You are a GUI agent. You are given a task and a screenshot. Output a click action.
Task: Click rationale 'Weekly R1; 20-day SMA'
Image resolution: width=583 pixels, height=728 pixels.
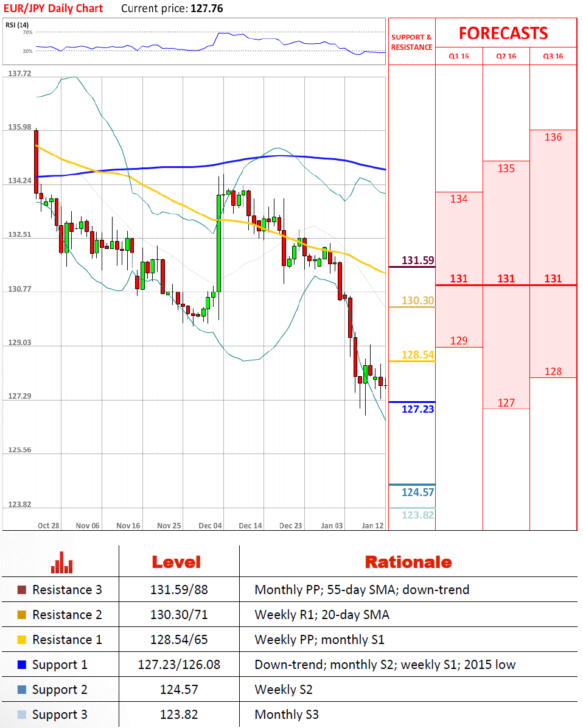(322, 615)
